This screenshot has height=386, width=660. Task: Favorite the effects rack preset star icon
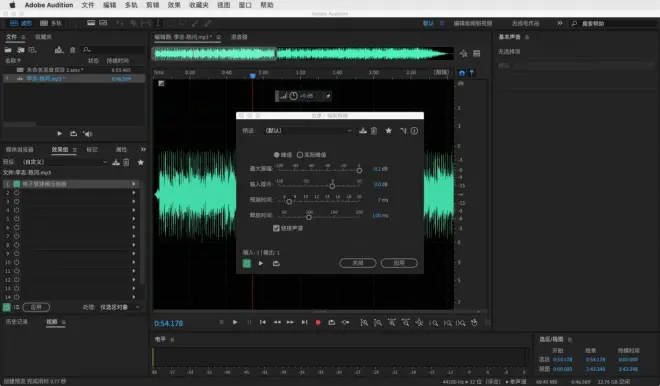[x=141, y=162]
